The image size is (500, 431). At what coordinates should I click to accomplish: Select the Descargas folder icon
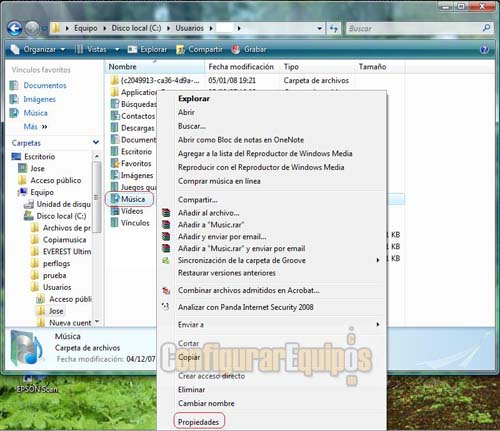click(115, 127)
